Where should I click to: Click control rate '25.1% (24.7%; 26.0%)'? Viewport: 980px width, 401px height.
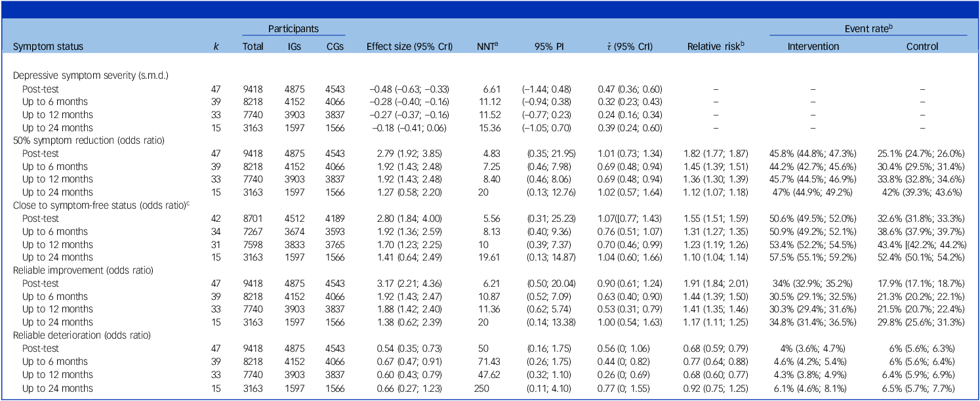pyautogui.click(x=922, y=153)
